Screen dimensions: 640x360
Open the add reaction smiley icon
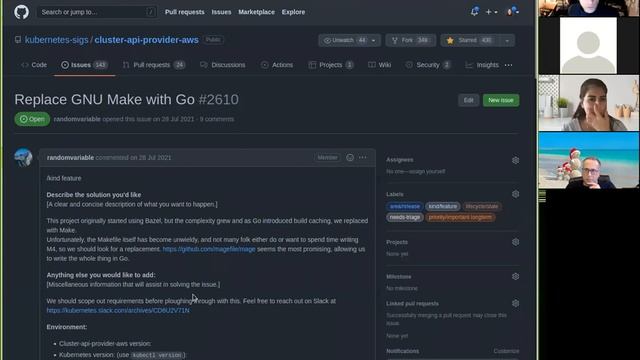click(350, 157)
